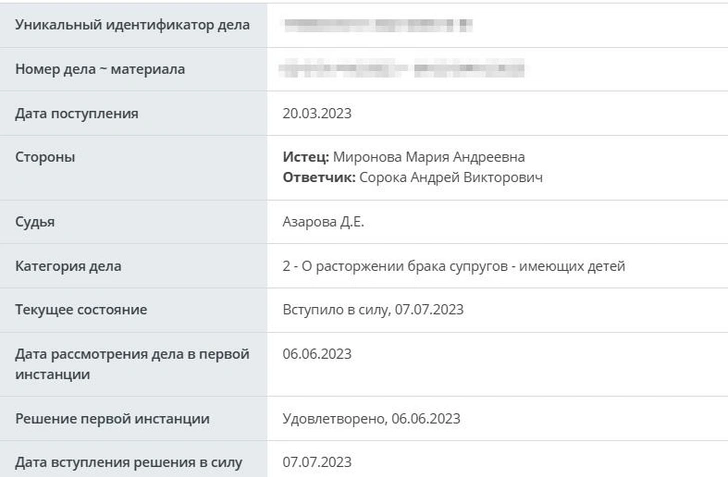Click the case category text about divorce
The height and width of the screenshot is (477, 728).
click(454, 266)
